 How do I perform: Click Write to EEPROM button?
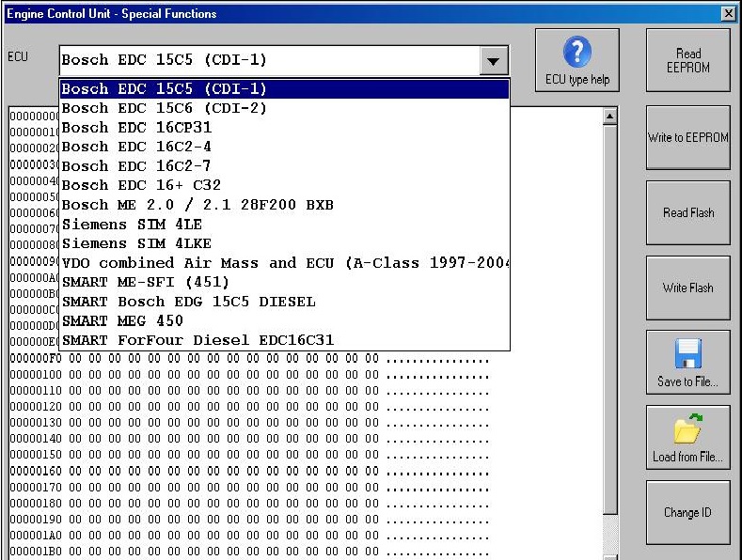687,137
